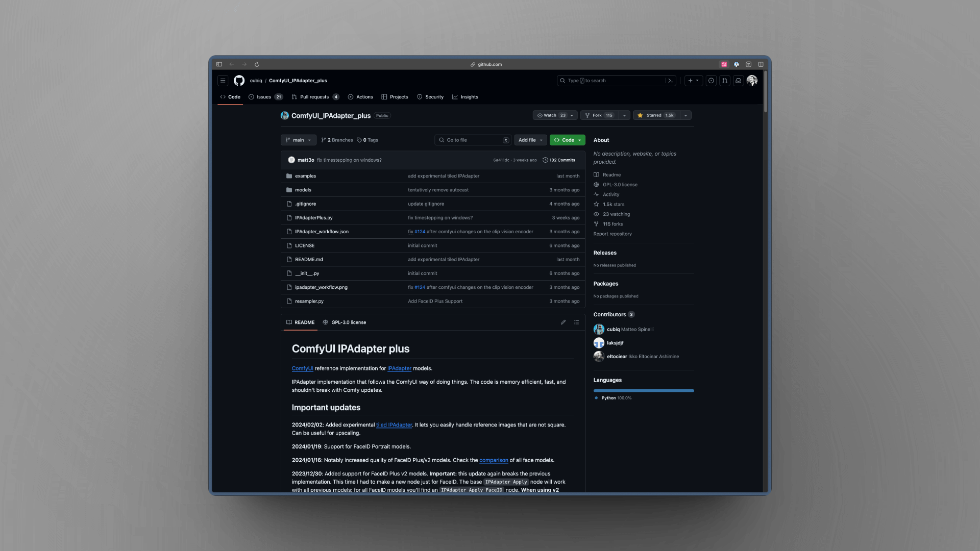The image size is (980, 551).
Task: Switch to the Pull requests tab
Action: pos(315,97)
